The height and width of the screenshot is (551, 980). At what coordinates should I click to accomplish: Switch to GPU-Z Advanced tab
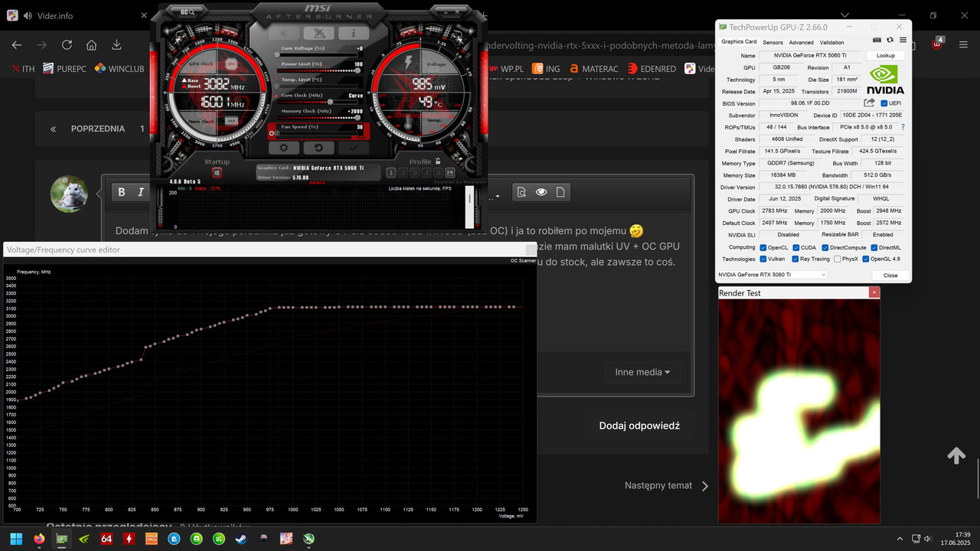802,43
